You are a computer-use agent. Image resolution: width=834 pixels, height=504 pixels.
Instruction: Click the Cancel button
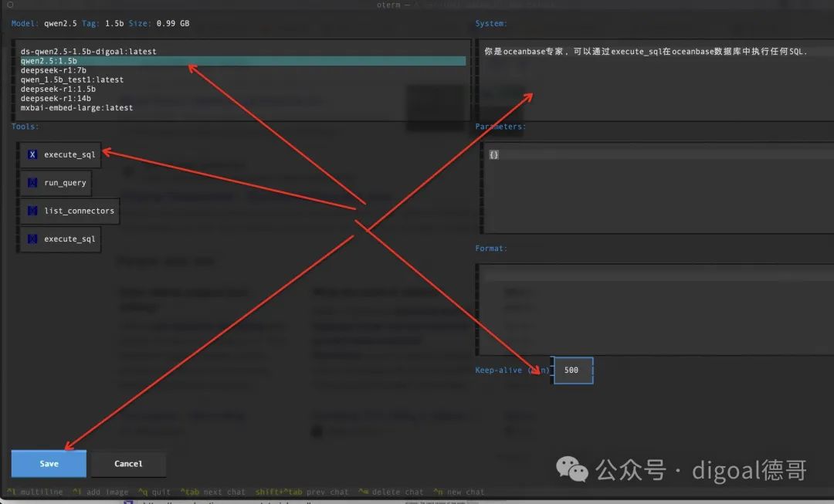pos(128,464)
